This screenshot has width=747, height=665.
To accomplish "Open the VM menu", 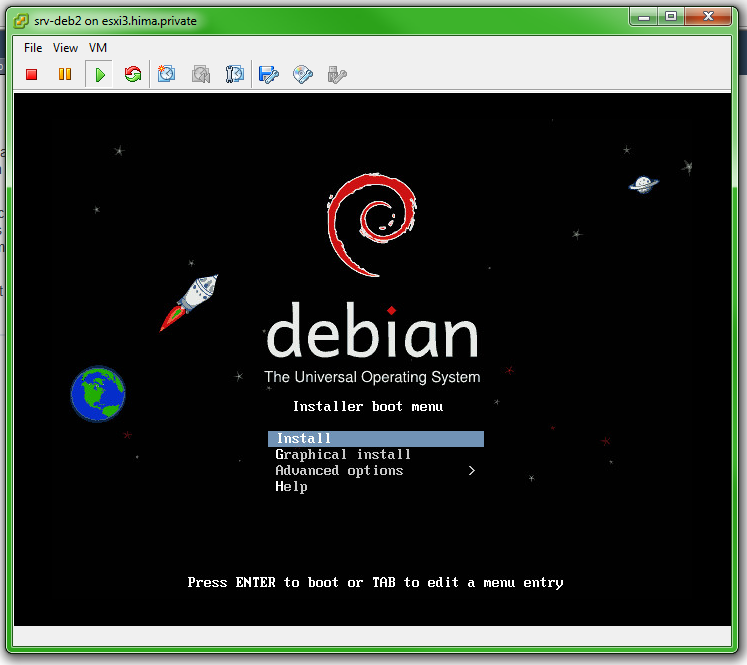I will pyautogui.click(x=98, y=48).
